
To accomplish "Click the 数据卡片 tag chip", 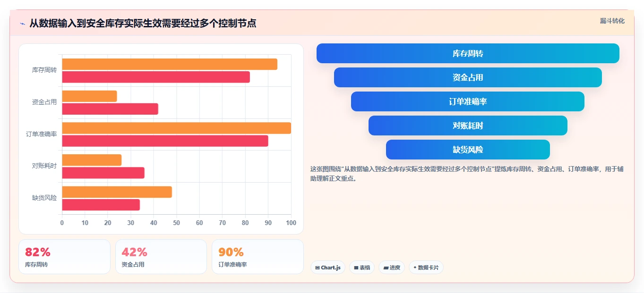I will [426, 268].
